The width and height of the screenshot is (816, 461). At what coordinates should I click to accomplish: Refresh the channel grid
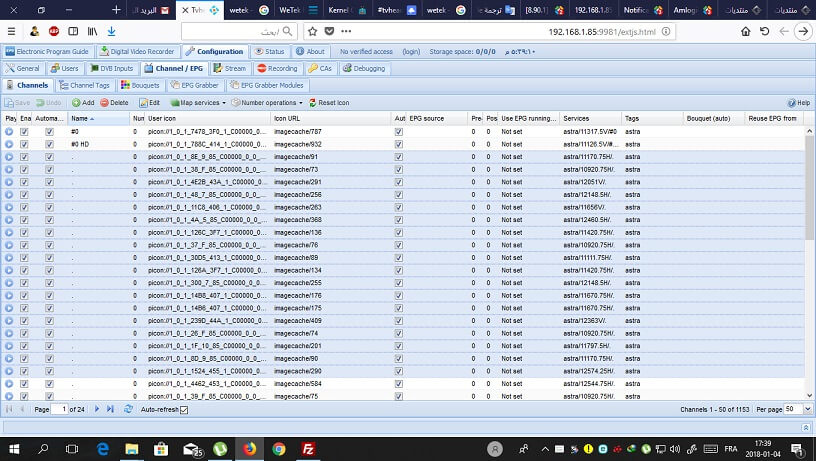(x=128, y=410)
